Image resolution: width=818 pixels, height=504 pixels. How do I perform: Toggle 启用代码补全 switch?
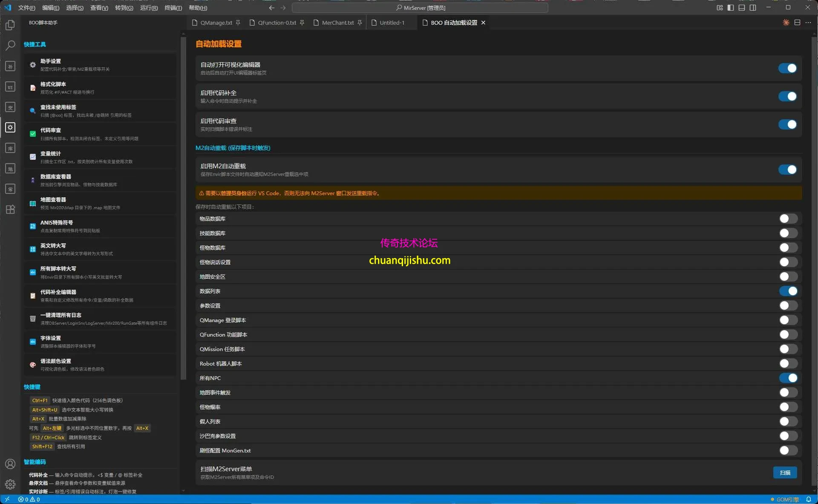[787, 96]
